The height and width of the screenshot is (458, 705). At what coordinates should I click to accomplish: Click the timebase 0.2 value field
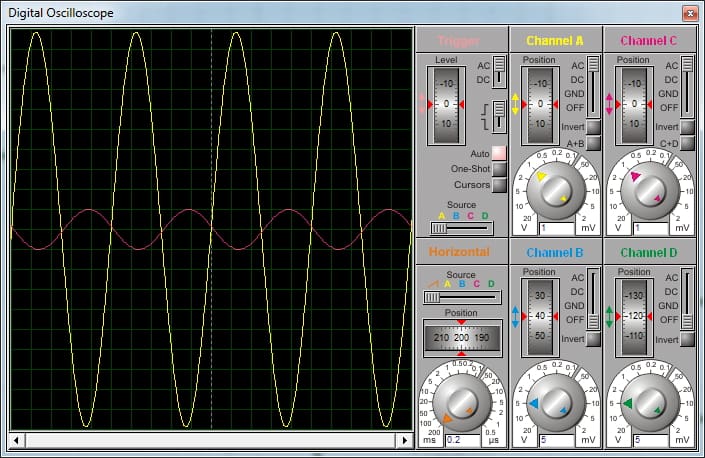(463, 440)
